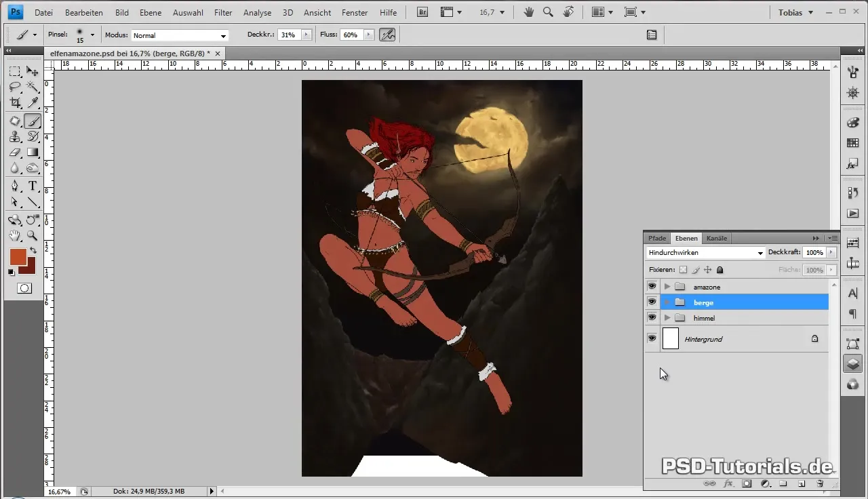Select the Pen tool
Viewport: 868px width, 499px height.
click(x=14, y=186)
